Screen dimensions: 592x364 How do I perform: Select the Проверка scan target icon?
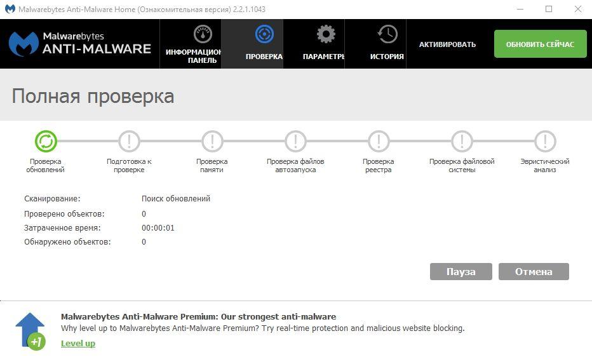(x=264, y=34)
